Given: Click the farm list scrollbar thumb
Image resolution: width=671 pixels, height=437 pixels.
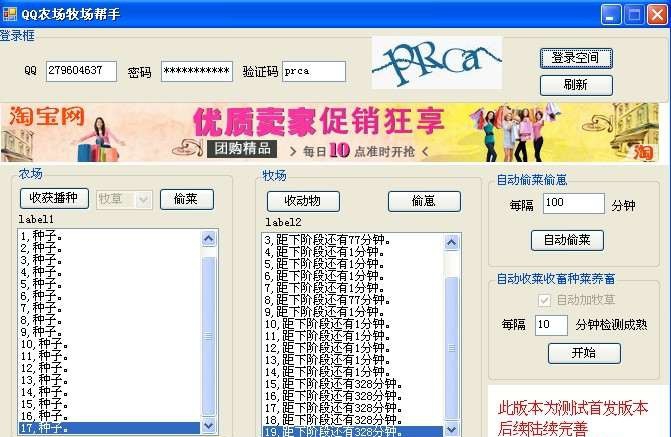Looking at the screenshot, I should (x=209, y=336).
